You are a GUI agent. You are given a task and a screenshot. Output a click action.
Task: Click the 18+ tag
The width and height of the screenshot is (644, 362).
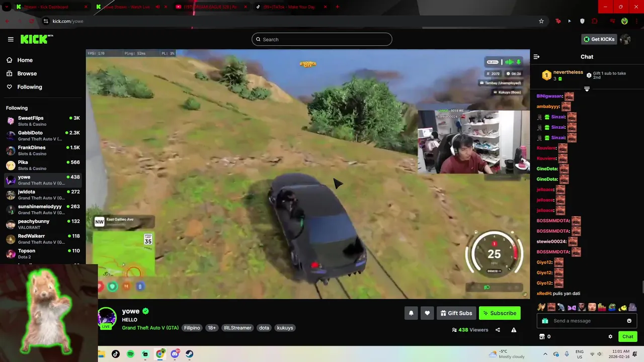pos(212,328)
